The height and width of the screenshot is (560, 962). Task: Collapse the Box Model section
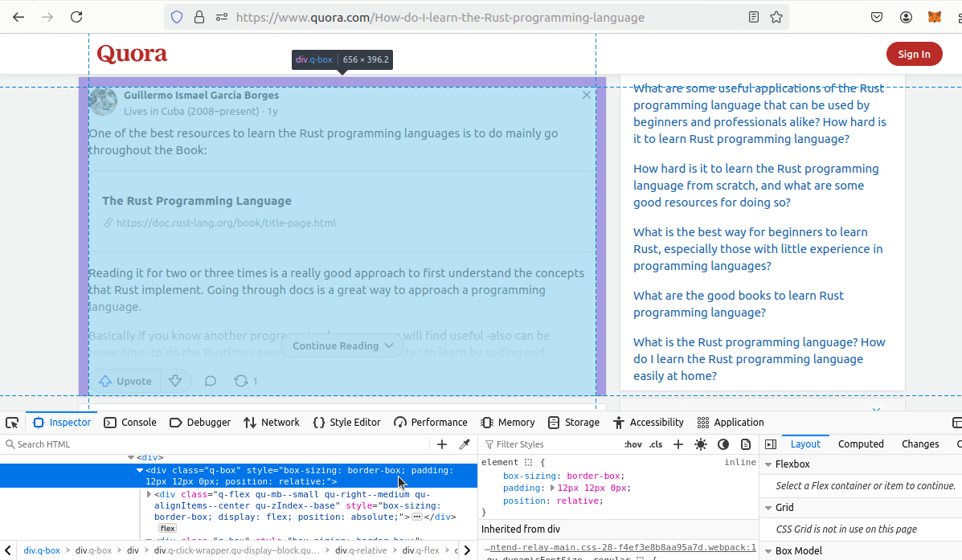[768, 551]
